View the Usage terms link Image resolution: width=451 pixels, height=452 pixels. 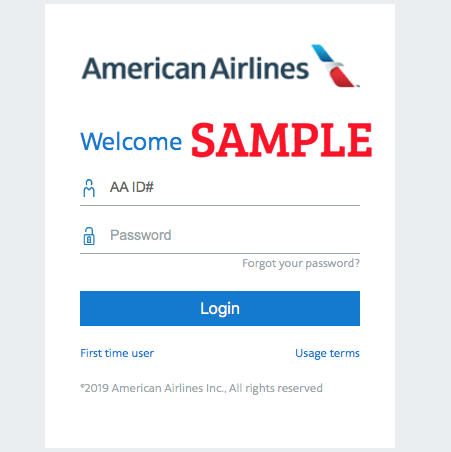327,353
